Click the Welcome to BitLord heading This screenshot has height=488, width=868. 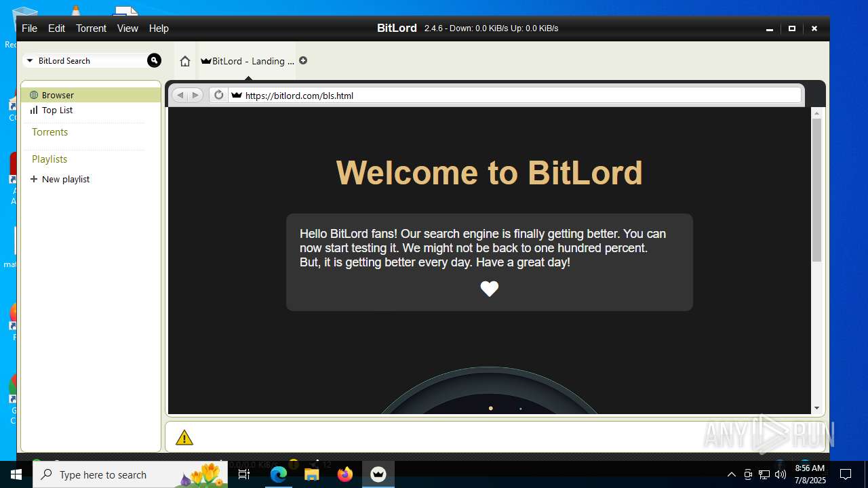(x=489, y=172)
